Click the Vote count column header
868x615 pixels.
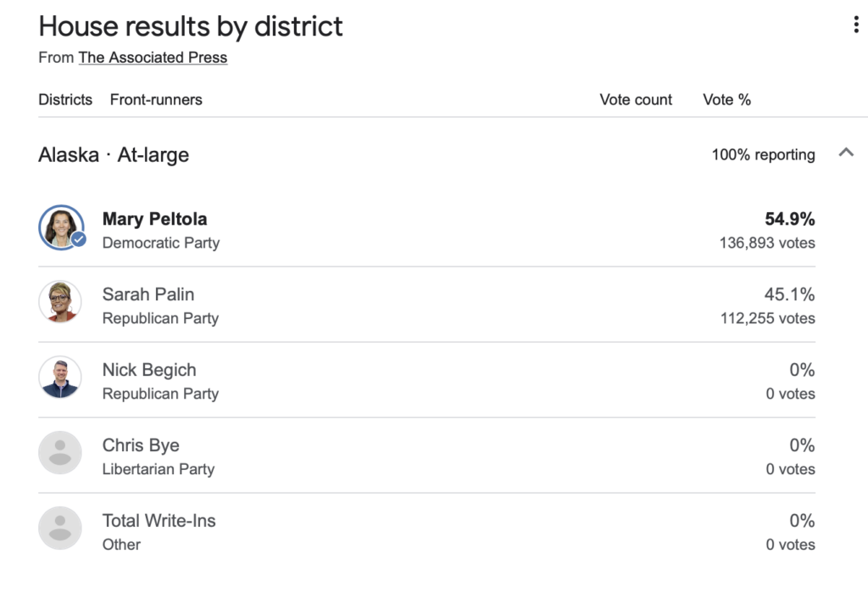tap(636, 100)
